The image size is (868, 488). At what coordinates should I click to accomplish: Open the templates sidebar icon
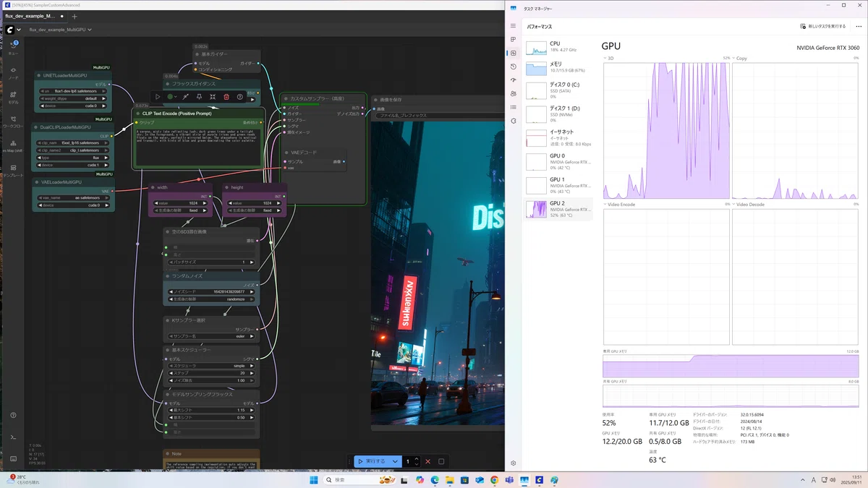[13, 170]
